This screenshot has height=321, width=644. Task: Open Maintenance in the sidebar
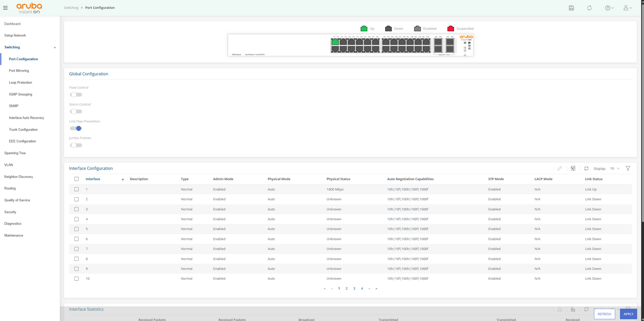coord(14,235)
